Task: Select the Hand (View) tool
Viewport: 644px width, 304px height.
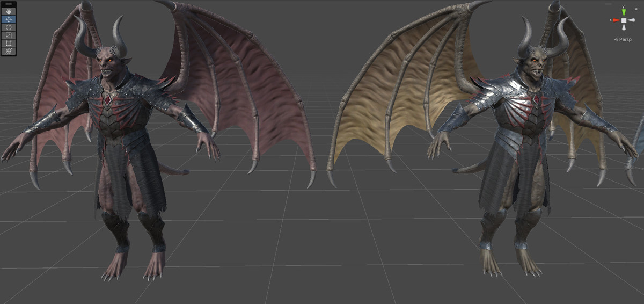Action: (9, 11)
